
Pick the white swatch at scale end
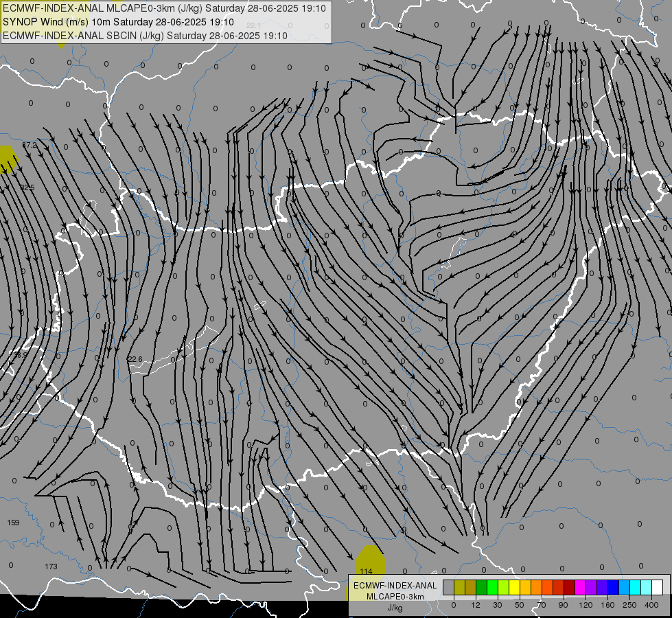click(x=657, y=587)
